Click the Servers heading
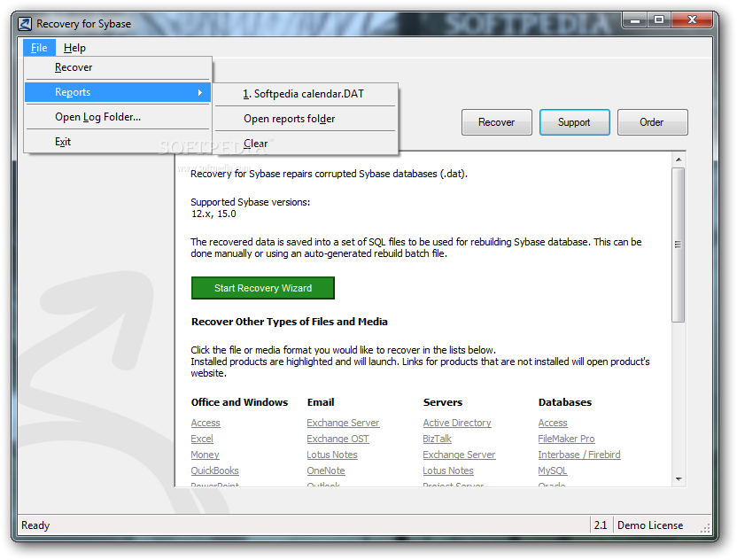 point(443,402)
